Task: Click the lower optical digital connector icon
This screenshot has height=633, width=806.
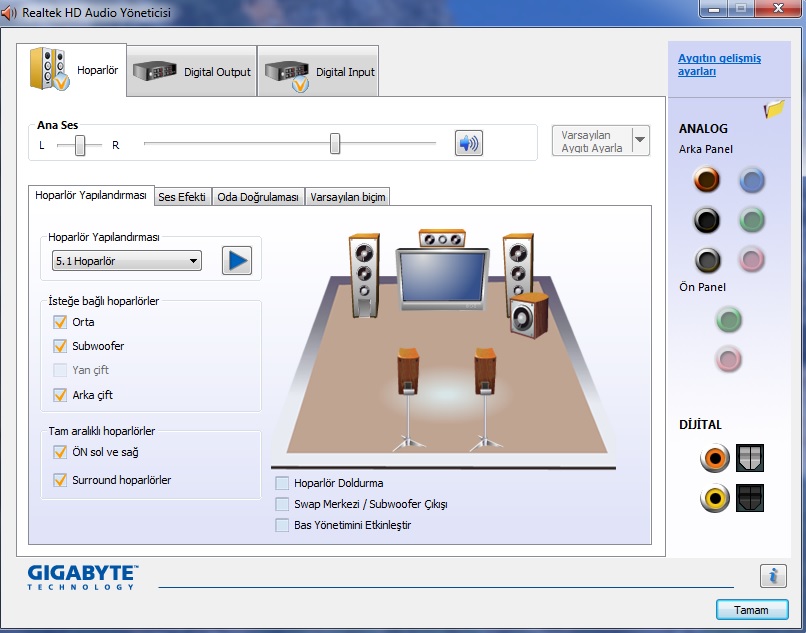Action: pyautogui.click(x=749, y=498)
